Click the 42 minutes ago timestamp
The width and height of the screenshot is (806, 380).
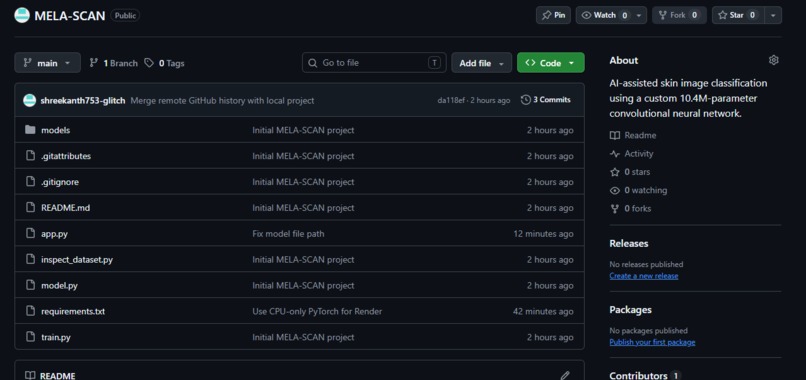tap(543, 311)
